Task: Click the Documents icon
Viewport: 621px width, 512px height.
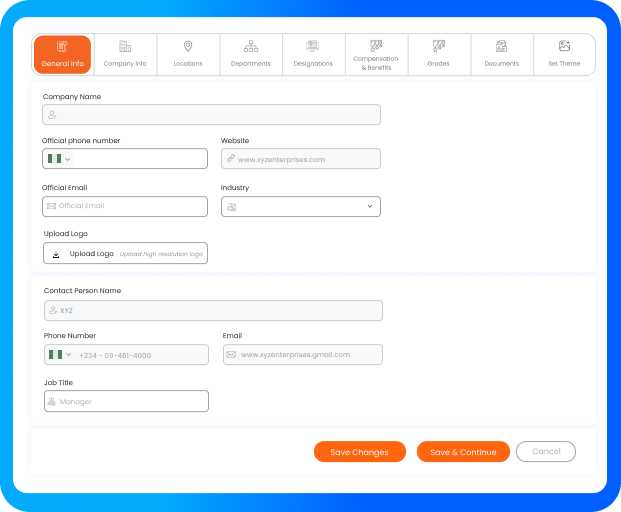Action: [502, 46]
